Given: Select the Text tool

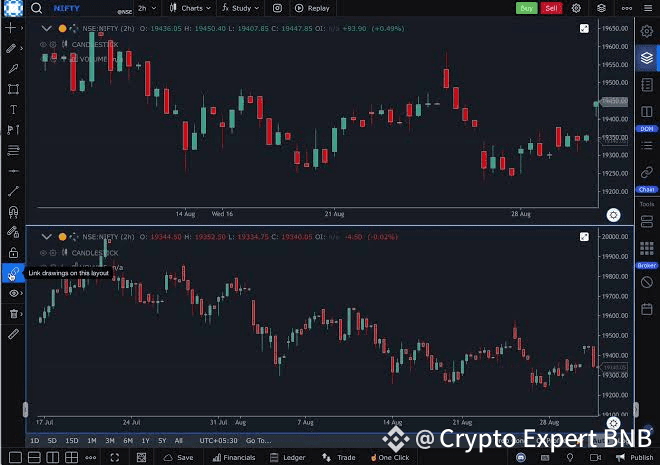Looking at the screenshot, I should [x=13, y=109].
